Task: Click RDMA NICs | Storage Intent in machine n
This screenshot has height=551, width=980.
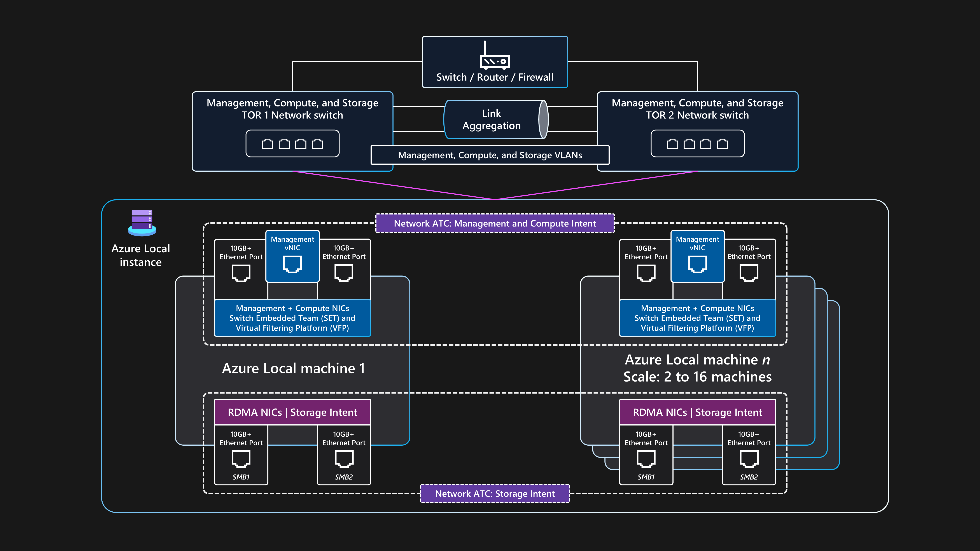Action: click(x=697, y=412)
